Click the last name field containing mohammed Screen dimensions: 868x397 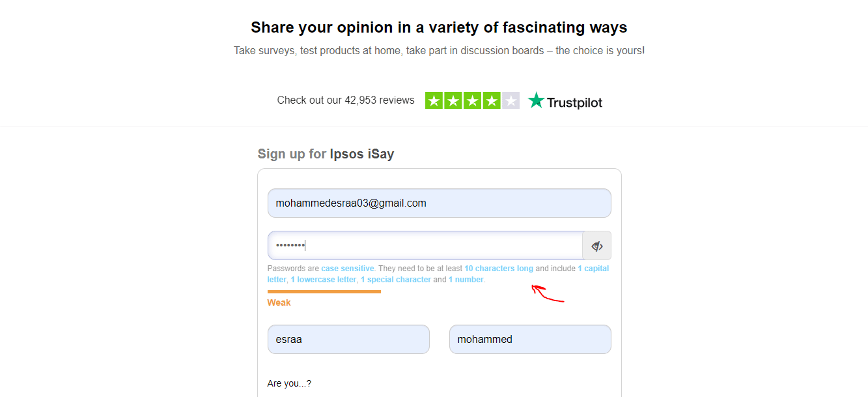530,339
